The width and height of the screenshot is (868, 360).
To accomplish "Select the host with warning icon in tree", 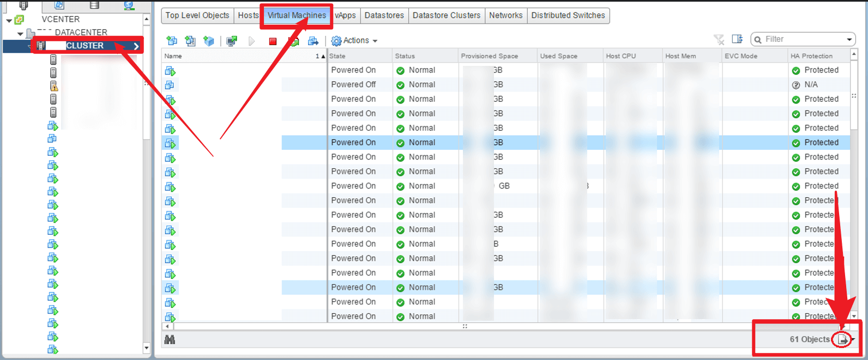I will [x=53, y=86].
